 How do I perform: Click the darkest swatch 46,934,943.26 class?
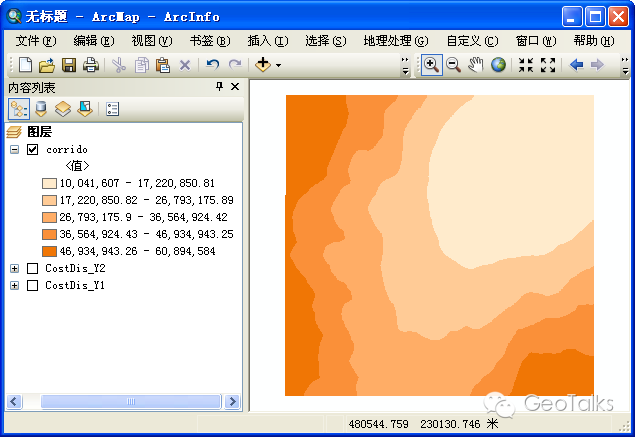(x=49, y=252)
